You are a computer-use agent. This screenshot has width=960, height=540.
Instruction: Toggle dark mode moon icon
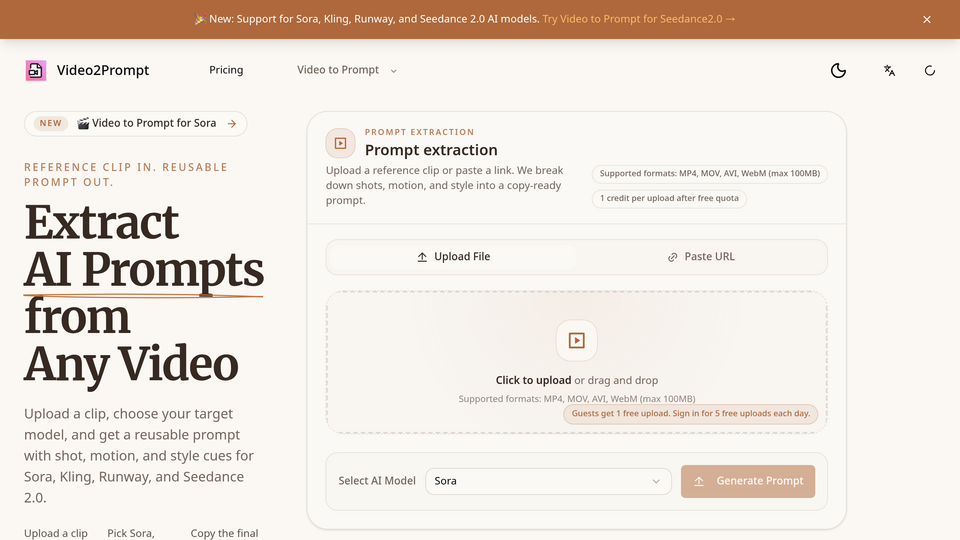838,70
